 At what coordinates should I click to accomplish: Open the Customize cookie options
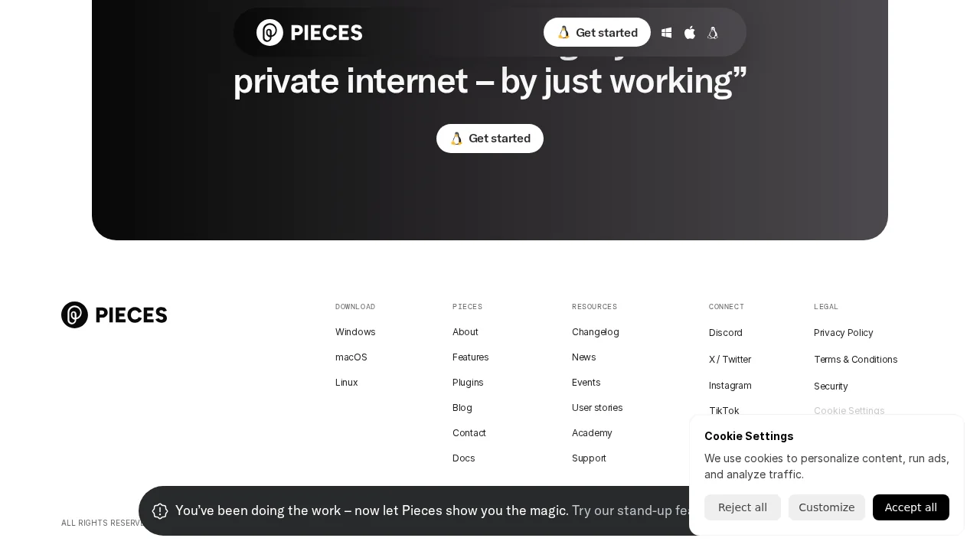click(826, 507)
